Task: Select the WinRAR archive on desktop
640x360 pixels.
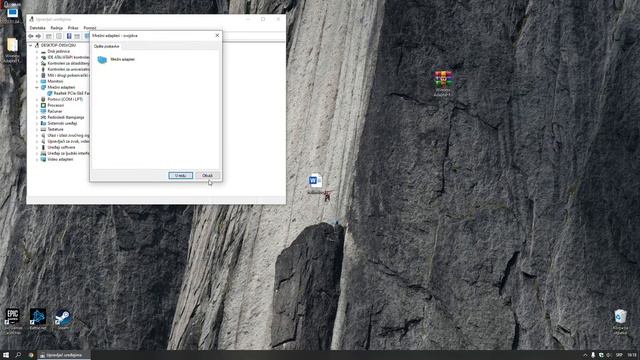Action: pyautogui.click(x=443, y=83)
